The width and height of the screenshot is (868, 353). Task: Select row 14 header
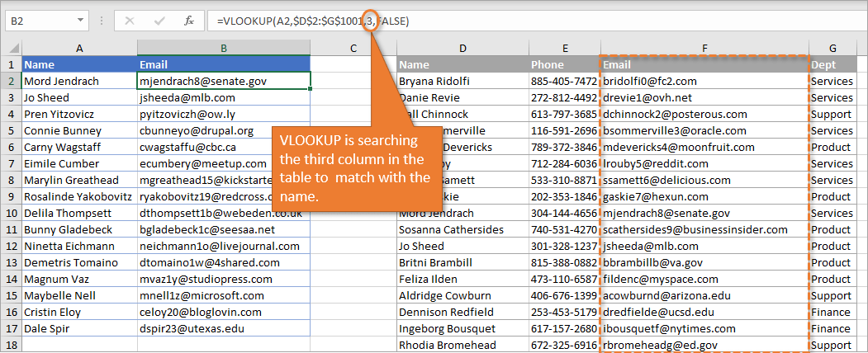coord(11,279)
